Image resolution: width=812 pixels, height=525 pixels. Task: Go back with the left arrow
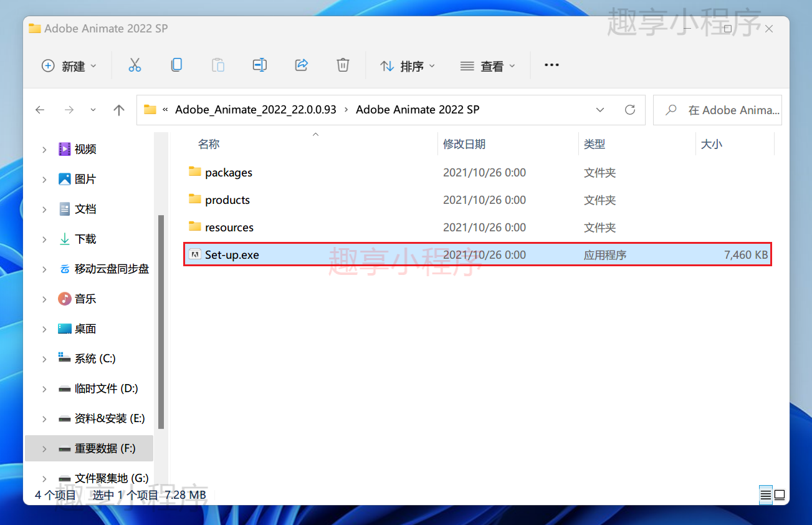pyautogui.click(x=40, y=110)
